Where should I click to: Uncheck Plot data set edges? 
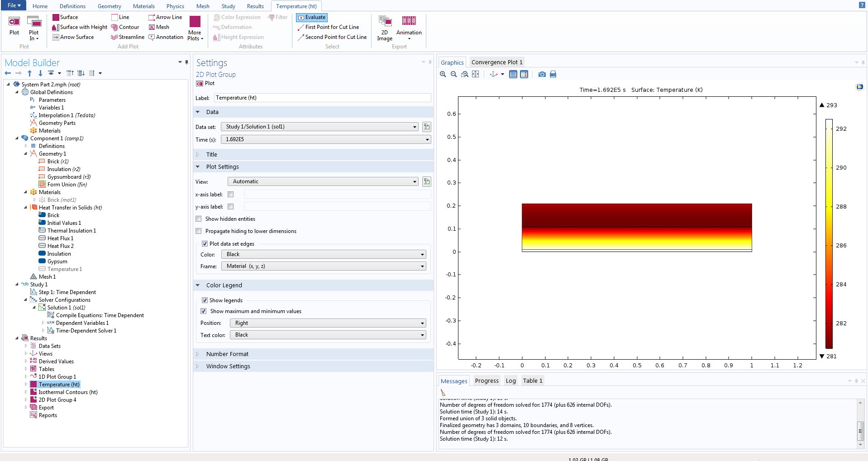(x=205, y=244)
